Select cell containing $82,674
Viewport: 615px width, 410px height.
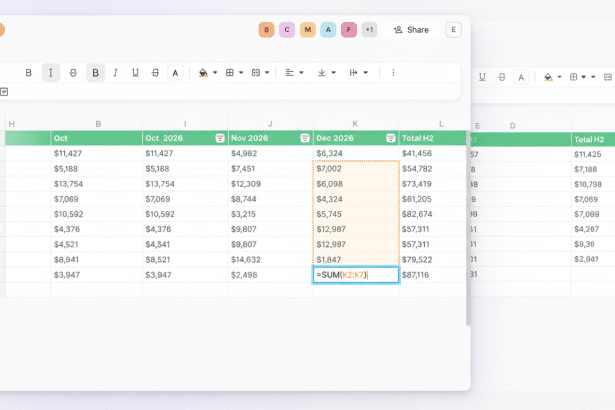tap(433, 214)
